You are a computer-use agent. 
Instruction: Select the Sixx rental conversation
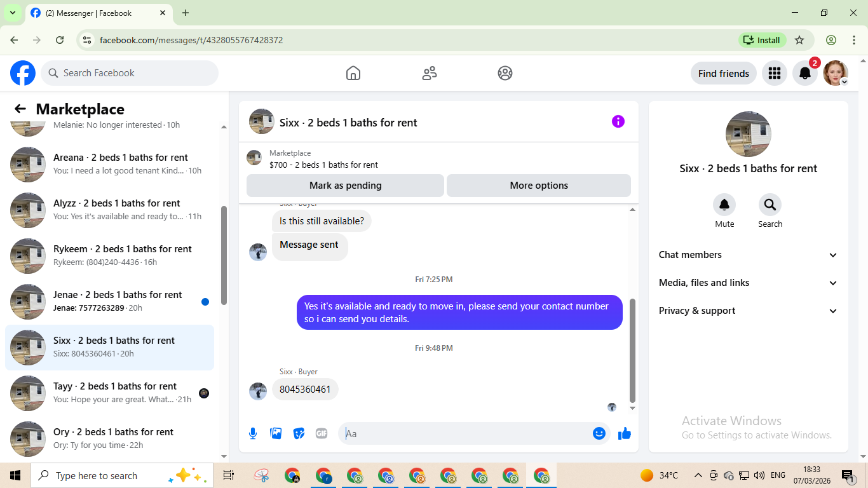(x=109, y=347)
